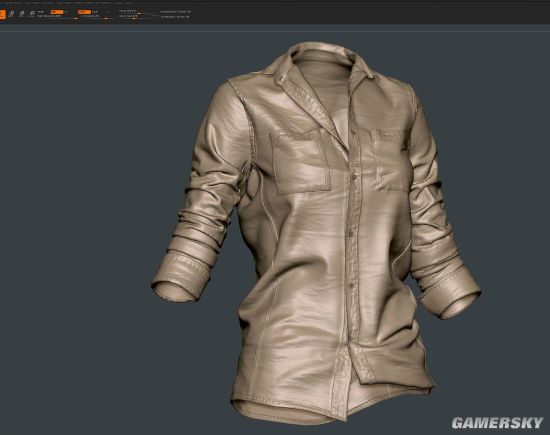
Task: Click the large chest pocket on the shirt
Action: coord(300,161)
